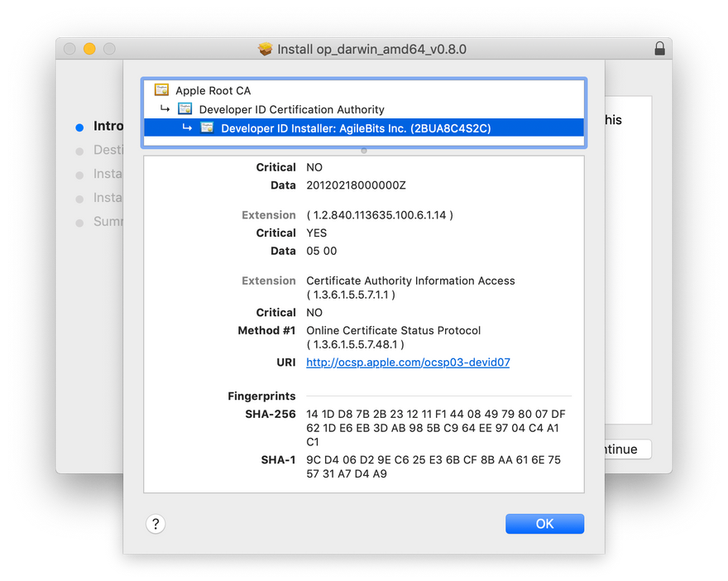Click the Data value 20120218000000Z

pos(356,185)
